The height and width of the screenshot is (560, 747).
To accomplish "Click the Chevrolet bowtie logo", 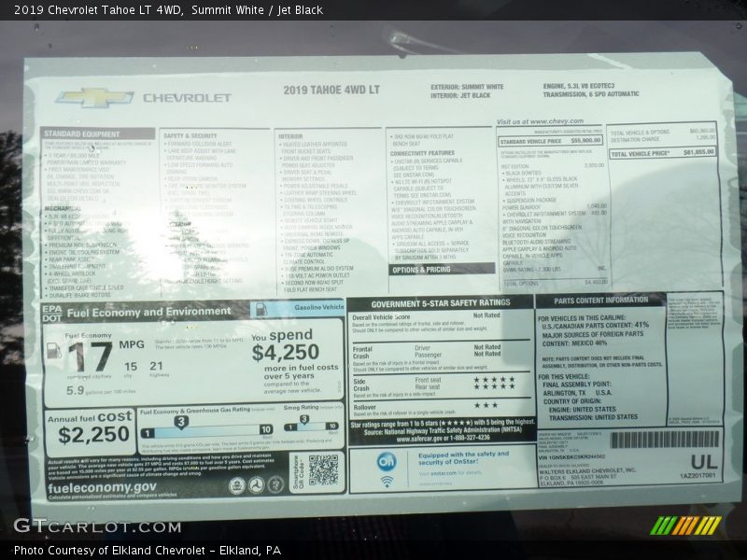I will point(94,97).
